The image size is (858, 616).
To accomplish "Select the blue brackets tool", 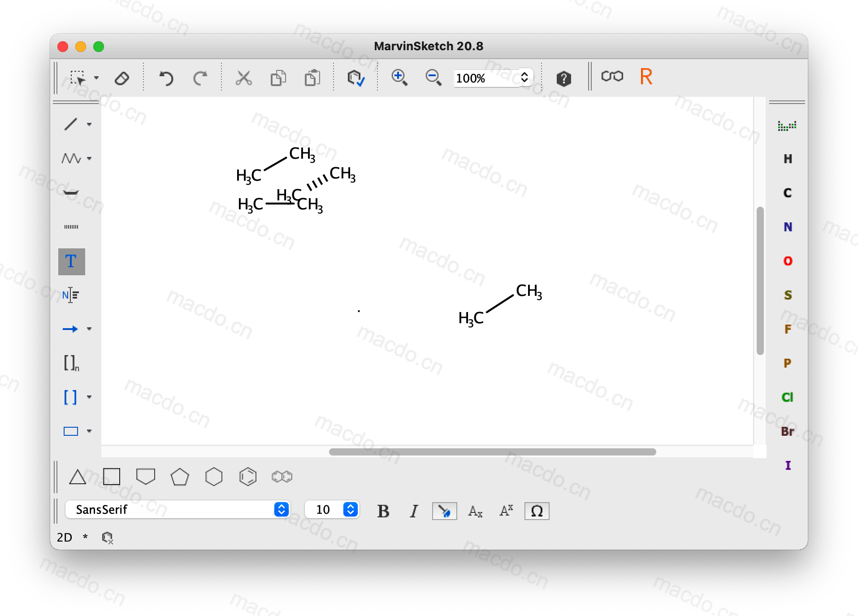I will [x=70, y=397].
